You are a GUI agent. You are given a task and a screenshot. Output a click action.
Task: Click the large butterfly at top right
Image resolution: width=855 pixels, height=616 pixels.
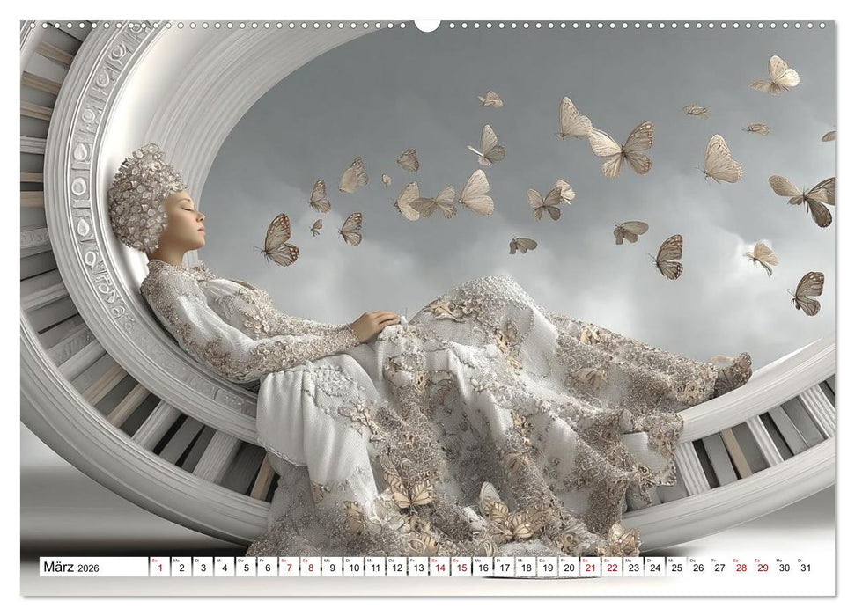(775, 76)
